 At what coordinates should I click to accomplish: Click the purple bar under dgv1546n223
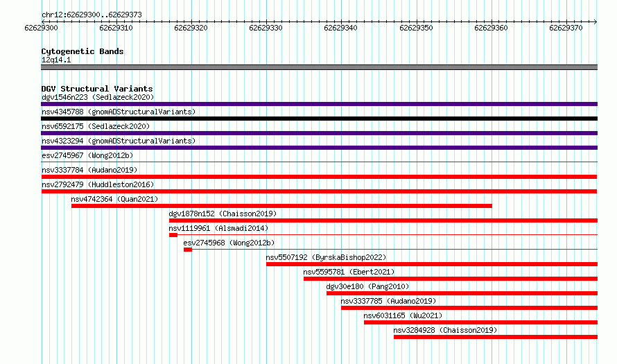(319, 104)
